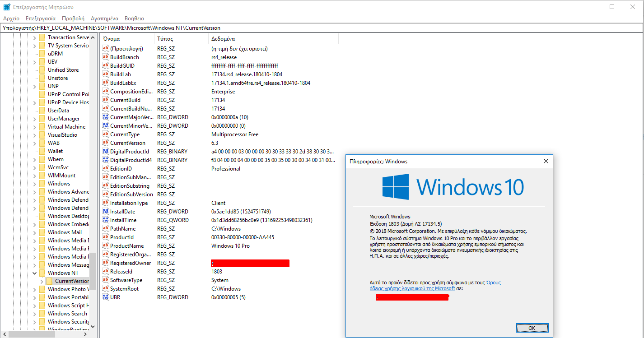Sort values by the Όνομα column header
644x338 pixels.
127,39
